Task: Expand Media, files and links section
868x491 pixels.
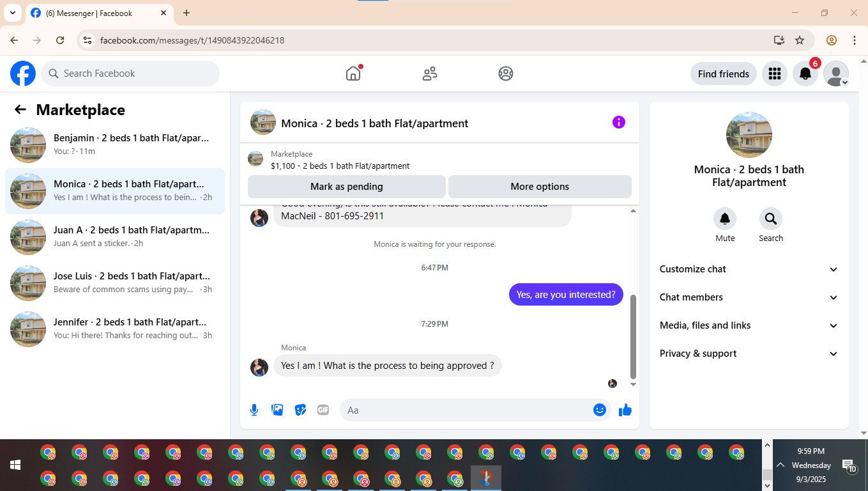Action: pyautogui.click(x=749, y=325)
